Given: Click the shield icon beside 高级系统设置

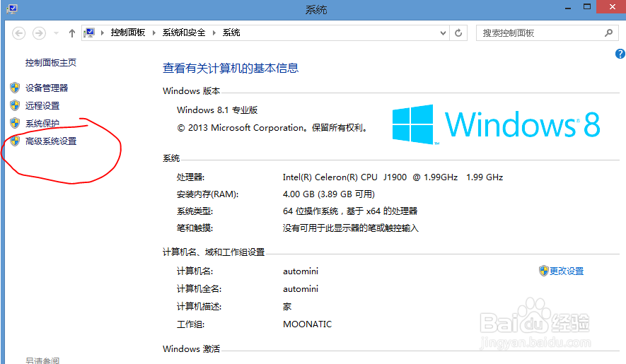Looking at the screenshot, I should [x=15, y=141].
